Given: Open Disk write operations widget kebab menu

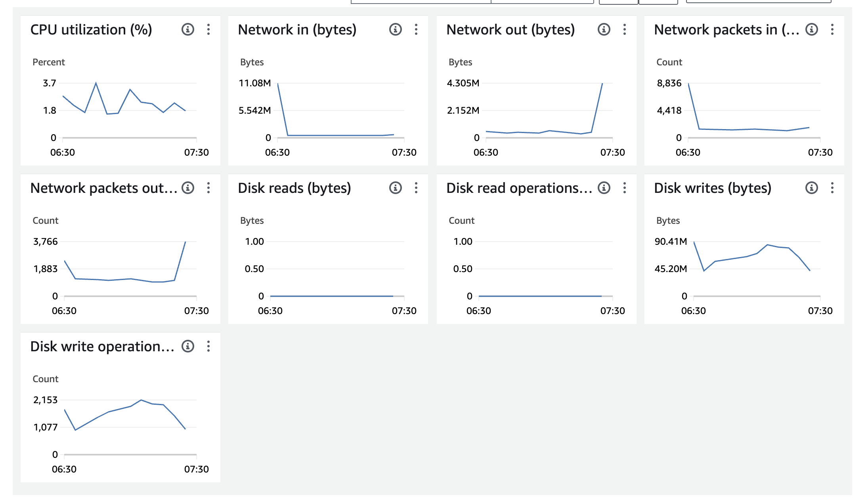Looking at the screenshot, I should (x=208, y=346).
